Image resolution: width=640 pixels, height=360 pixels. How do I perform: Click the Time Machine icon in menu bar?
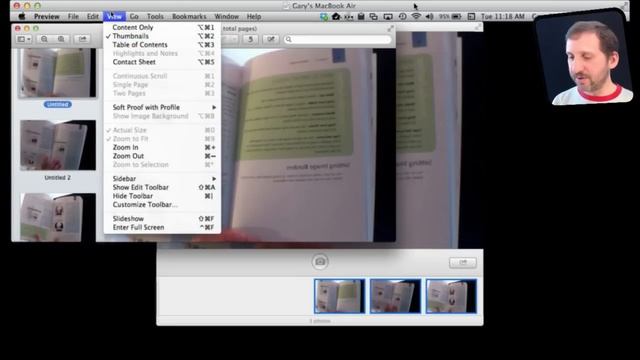click(x=402, y=16)
